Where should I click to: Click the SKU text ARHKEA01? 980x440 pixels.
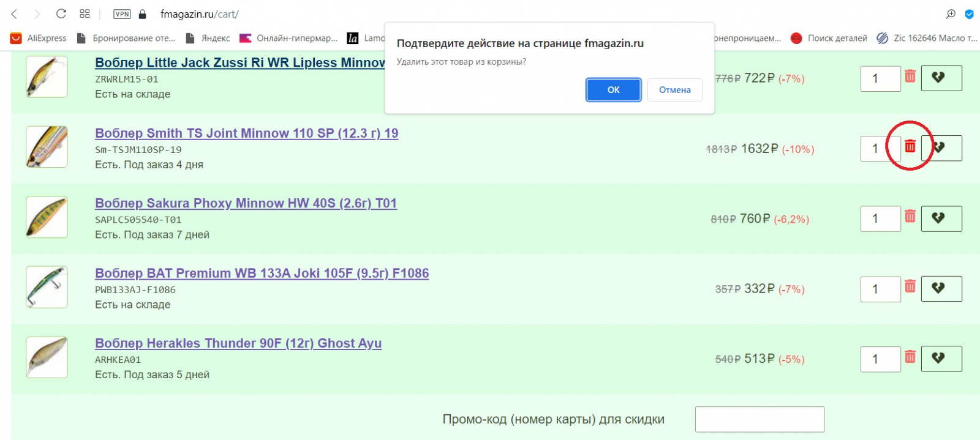click(118, 360)
